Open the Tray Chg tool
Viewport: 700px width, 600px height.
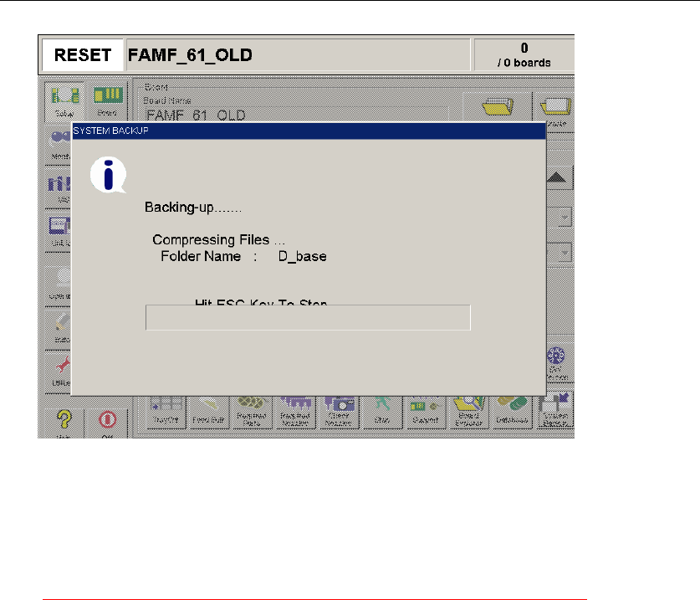(x=166, y=411)
